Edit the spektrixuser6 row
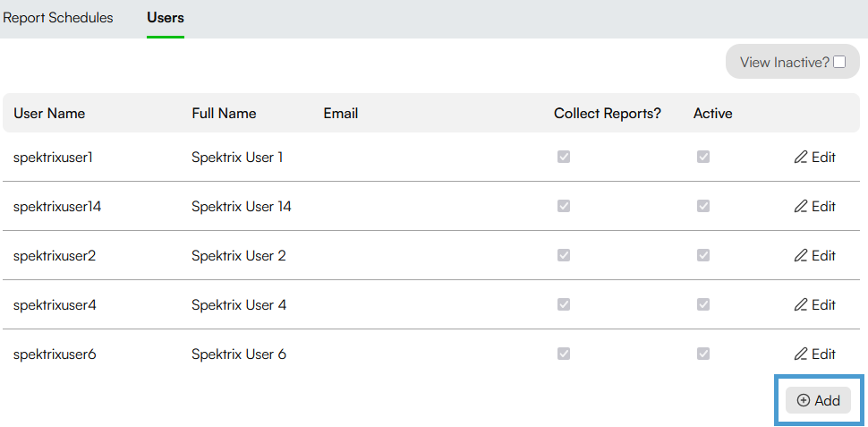868x427 pixels. [x=814, y=354]
